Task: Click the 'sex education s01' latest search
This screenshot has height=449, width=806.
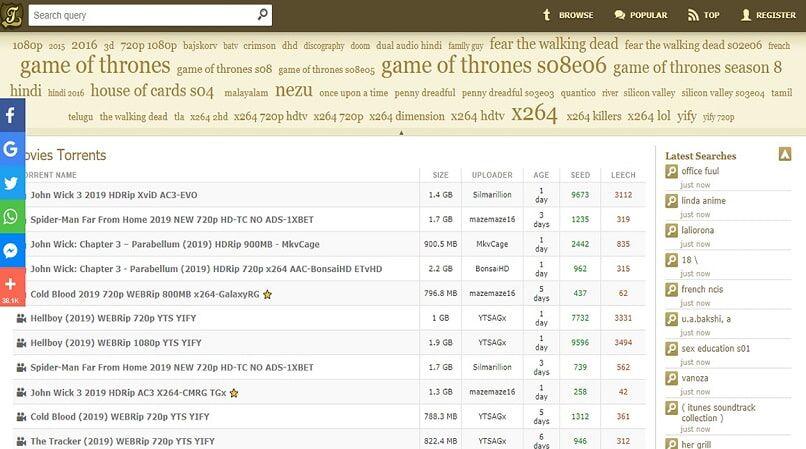Action: pos(716,348)
